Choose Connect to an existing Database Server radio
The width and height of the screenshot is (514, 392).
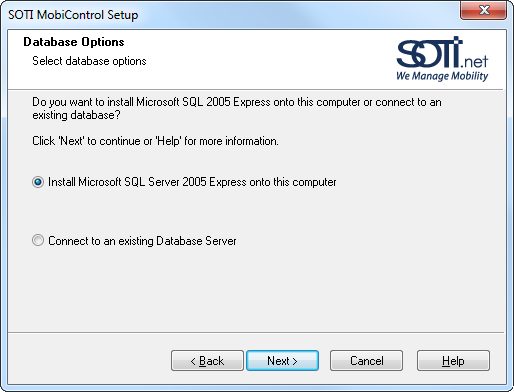(38, 241)
